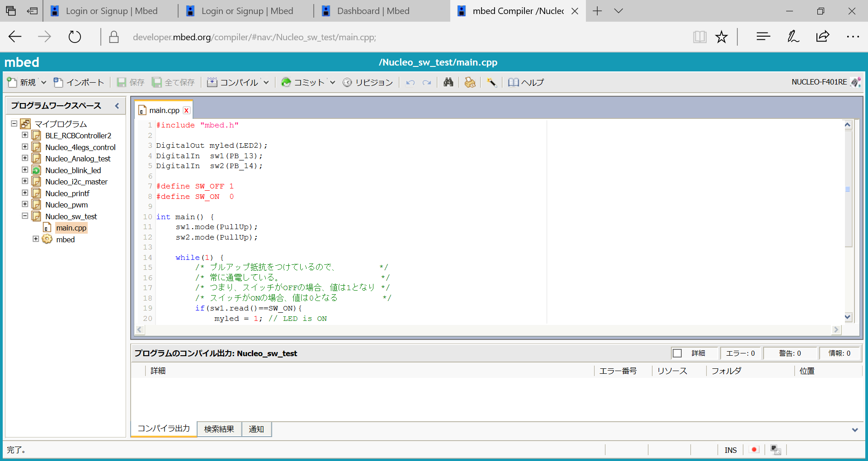The width and height of the screenshot is (868, 461).
Task: Click the redo arrow icon
Action: pos(427,82)
